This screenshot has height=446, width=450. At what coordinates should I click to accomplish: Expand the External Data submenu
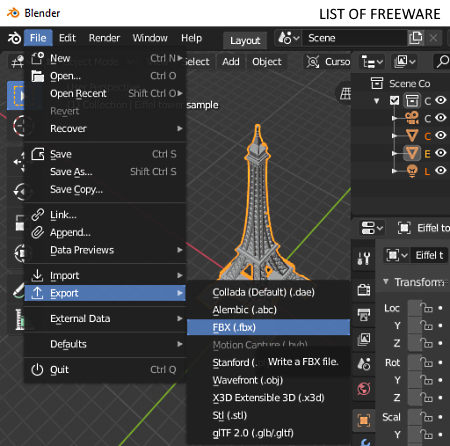[105, 319]
